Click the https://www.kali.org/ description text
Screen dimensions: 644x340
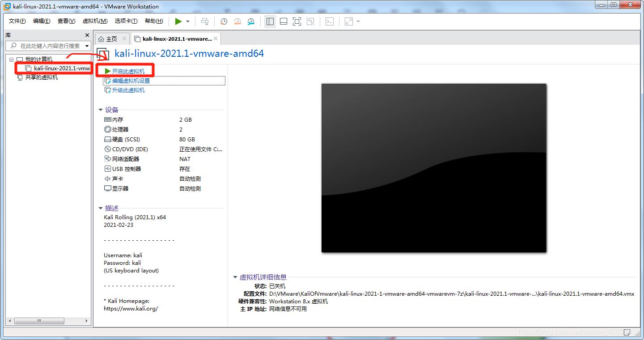click(131, 308)
